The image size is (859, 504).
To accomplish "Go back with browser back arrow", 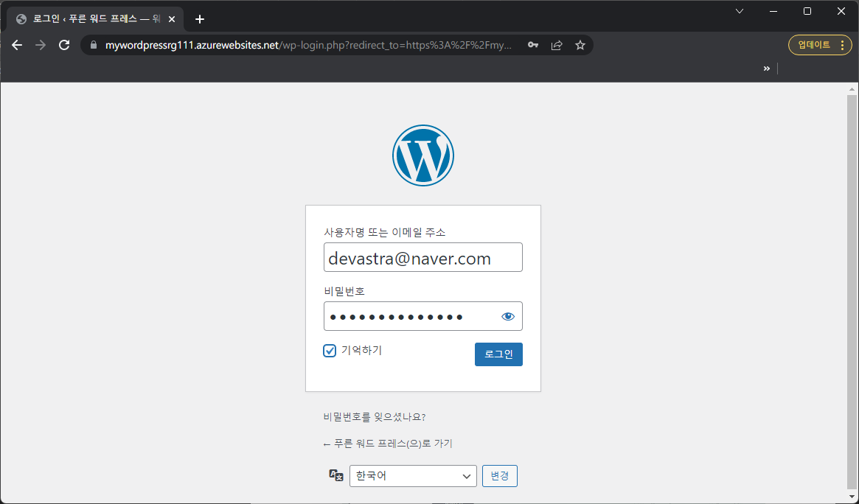I will [17, 45].
